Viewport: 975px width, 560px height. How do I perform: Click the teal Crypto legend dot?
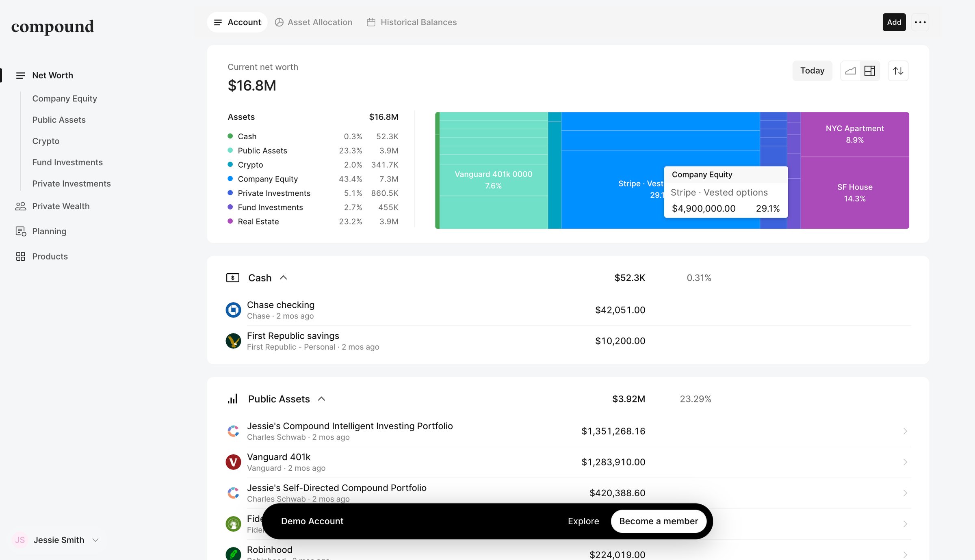point(230,164)
